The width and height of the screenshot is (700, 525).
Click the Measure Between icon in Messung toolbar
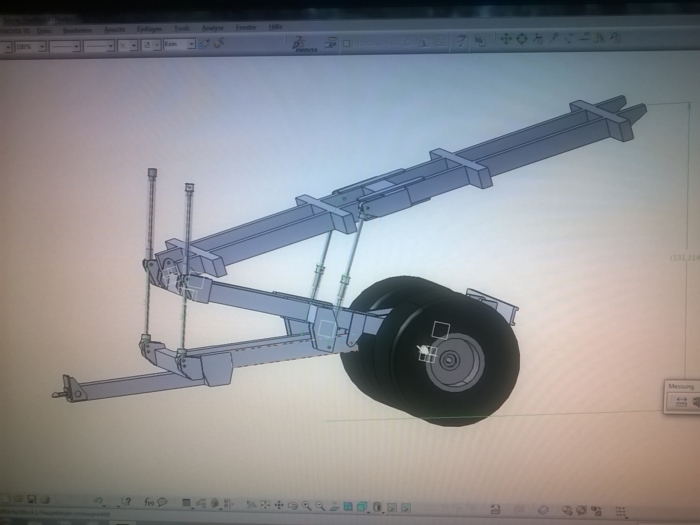[679, 402]
